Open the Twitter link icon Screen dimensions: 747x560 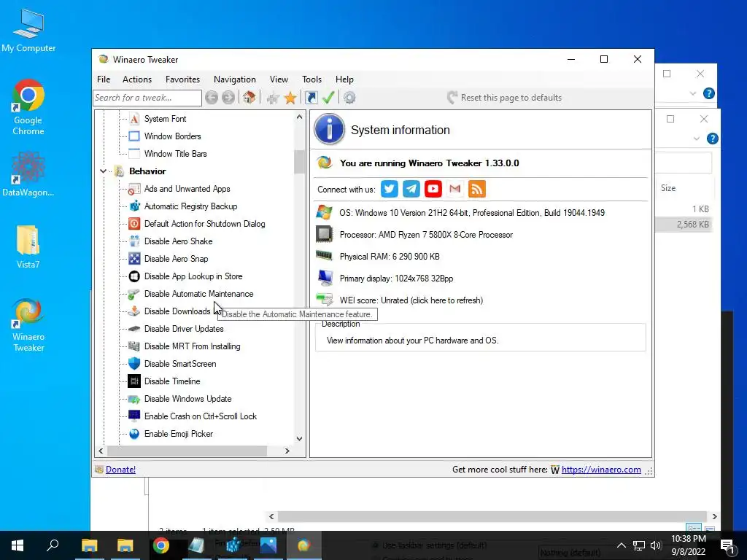click(x=390, y=189)
